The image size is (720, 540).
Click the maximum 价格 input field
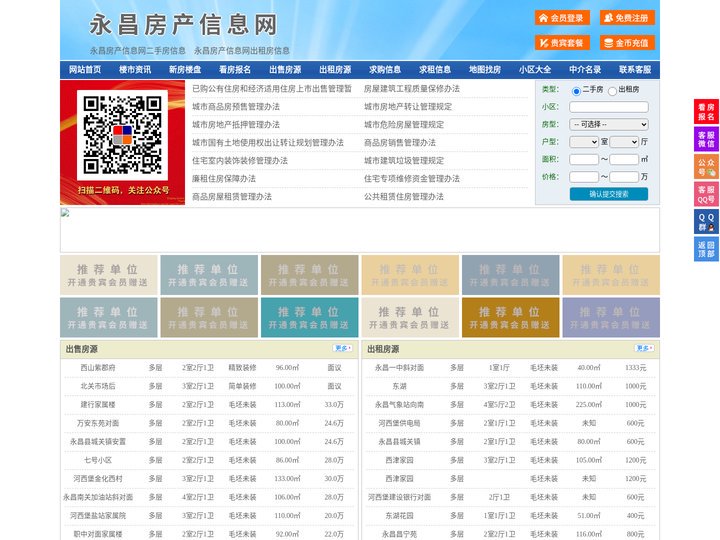(x=624, y=177)
